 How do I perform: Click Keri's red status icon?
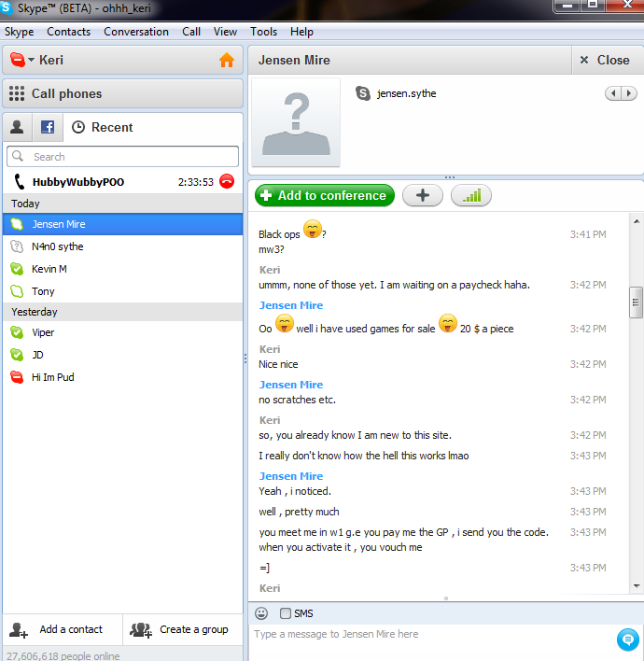tap(18, 60)
